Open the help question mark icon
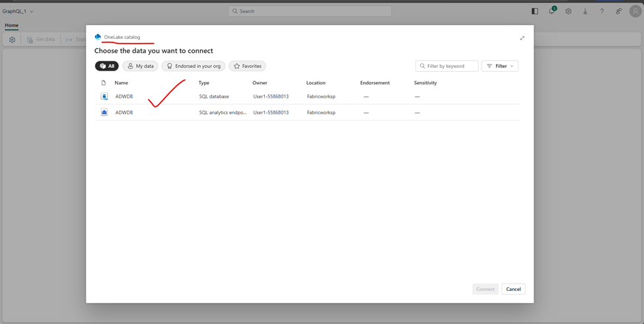 [x=602, y=11]
